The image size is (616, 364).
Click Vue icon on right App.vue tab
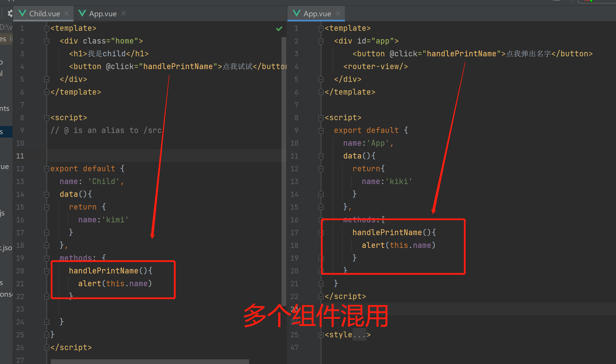(297, 13)
